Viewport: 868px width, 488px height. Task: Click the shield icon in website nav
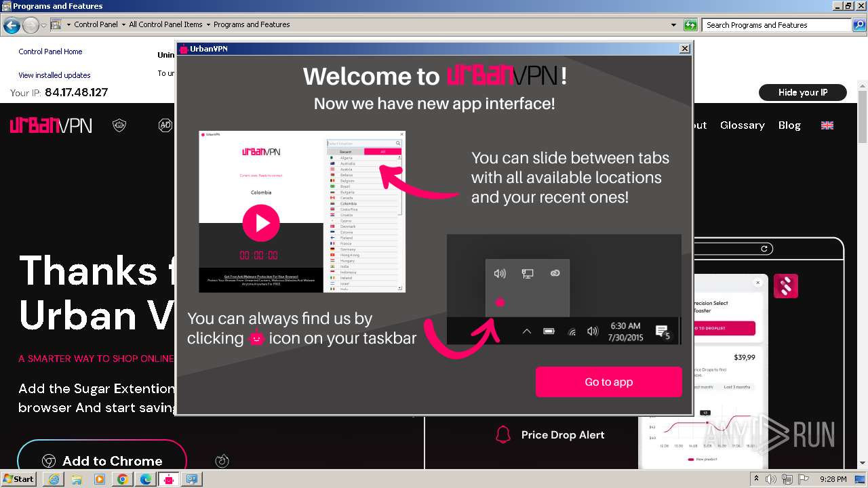[119, 125]
